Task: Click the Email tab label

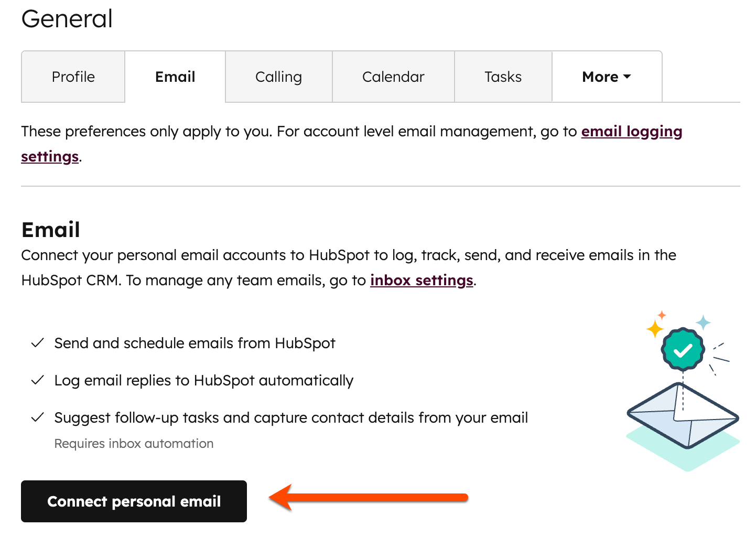Action: point(175,77)
